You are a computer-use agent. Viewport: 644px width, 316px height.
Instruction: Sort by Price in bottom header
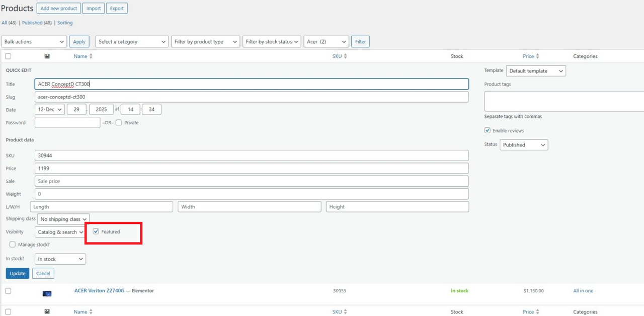click(x=528, y=312)
